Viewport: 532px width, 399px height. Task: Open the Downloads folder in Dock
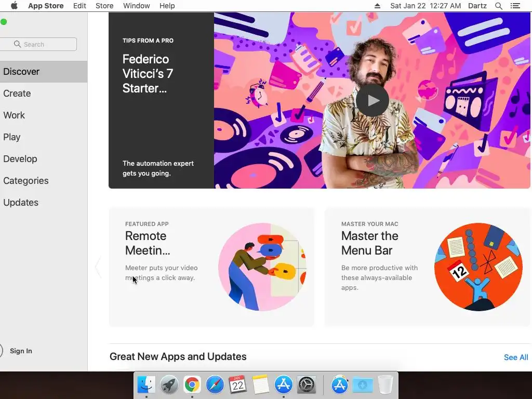pos(363,385)
